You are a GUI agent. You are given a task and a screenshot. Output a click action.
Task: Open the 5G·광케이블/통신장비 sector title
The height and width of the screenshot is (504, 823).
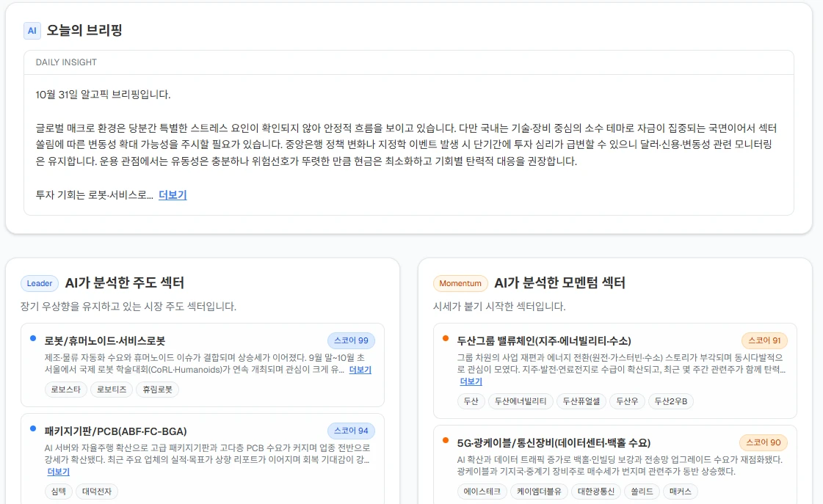point(554,443)
